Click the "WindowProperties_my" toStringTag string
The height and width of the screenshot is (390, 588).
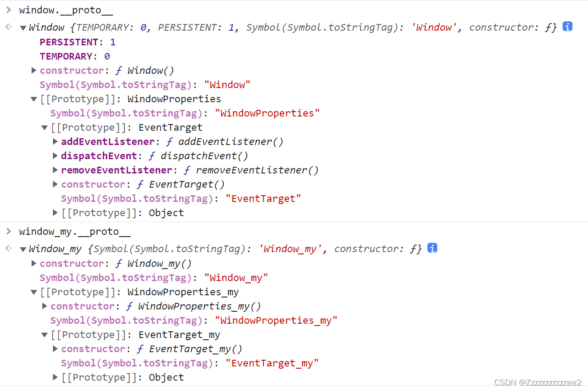(276, 321)
